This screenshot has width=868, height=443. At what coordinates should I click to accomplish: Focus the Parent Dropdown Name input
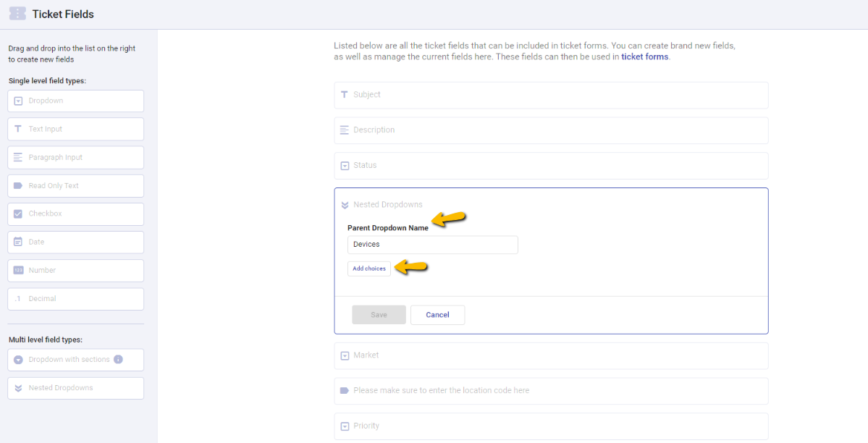tap(433, 245)
